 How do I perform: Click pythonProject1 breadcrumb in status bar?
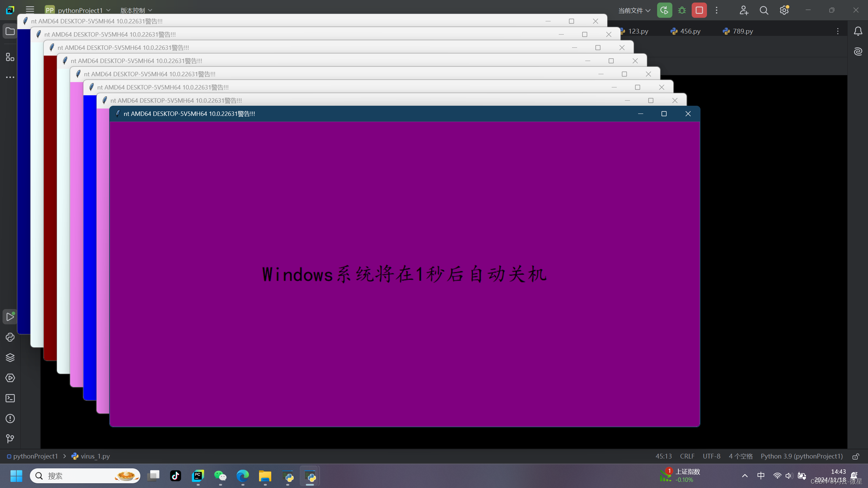33,456
